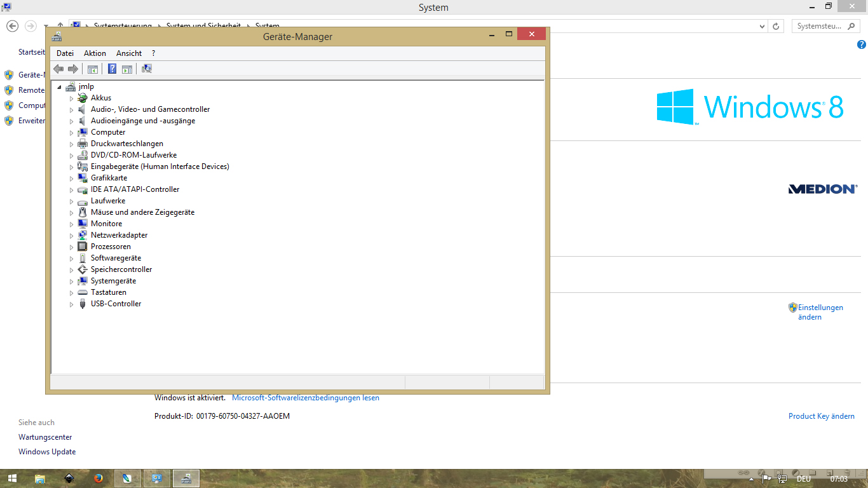
Task: Expand DVD/CD-ROM-Laufwerke node
Action: tap(72, 156)
